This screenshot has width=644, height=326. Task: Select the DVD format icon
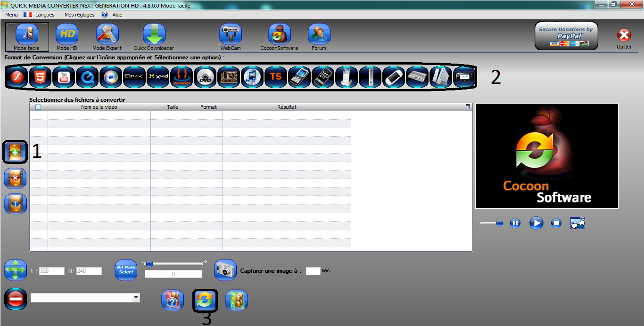(205, 76)
